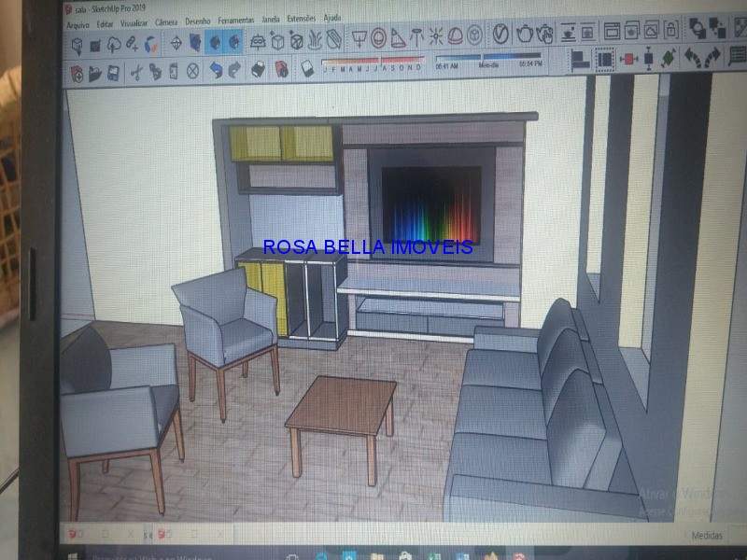Image resolution: width=747 pixels, height=560 pixels.
Task: Open the V-Ray Asset Editor icon
Action: pyautogui.click(x=500, y=34)
